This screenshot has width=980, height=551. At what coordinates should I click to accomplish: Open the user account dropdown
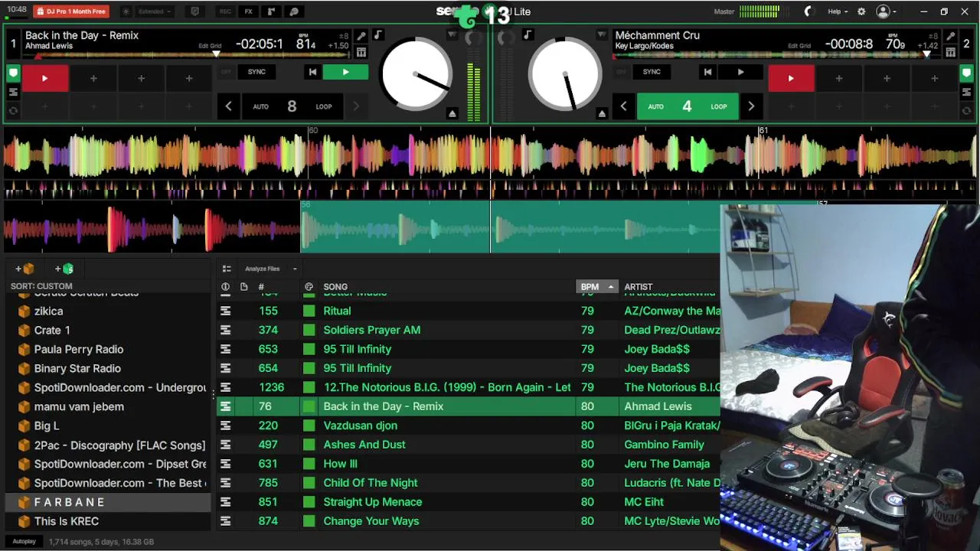[887, 11]
